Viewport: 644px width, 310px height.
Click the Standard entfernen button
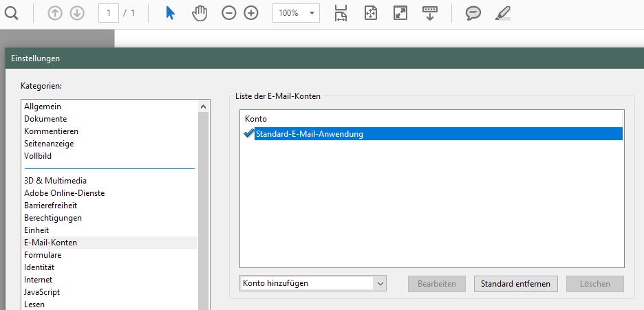click(x=515, y=284)
